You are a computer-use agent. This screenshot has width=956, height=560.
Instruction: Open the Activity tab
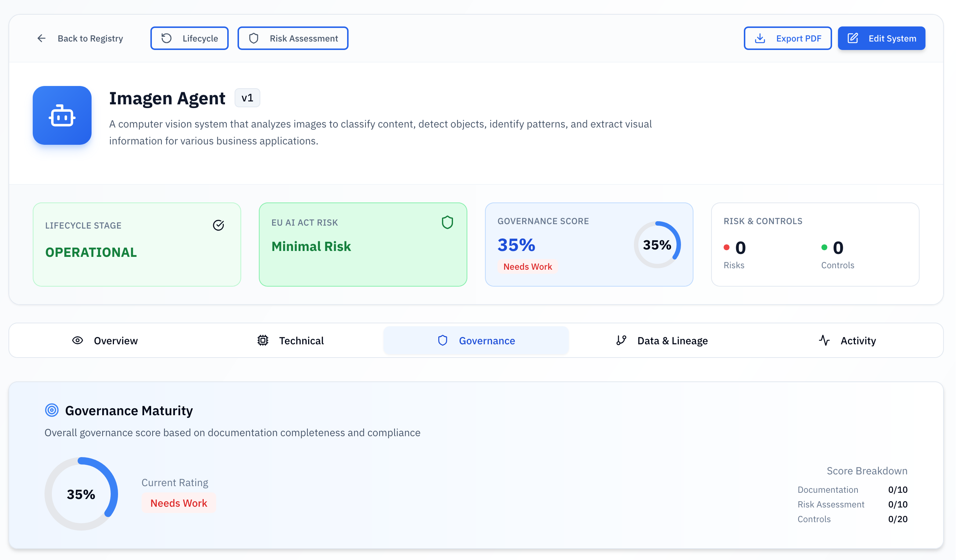tap(847, 341)
